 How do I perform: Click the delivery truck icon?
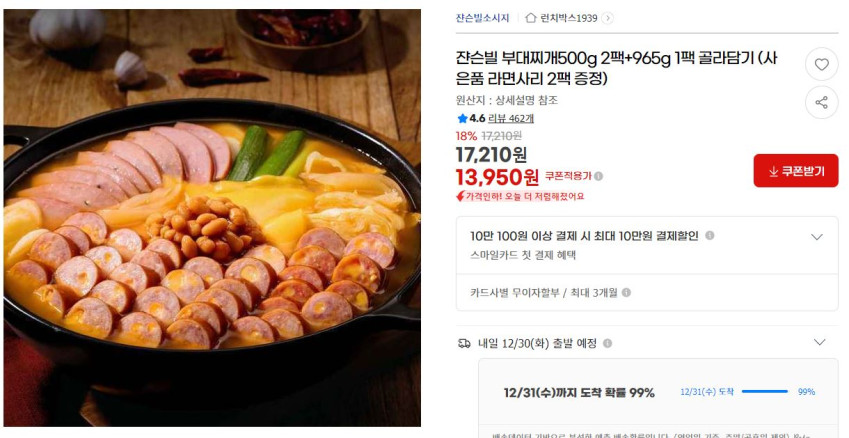(x=464, y=343)
